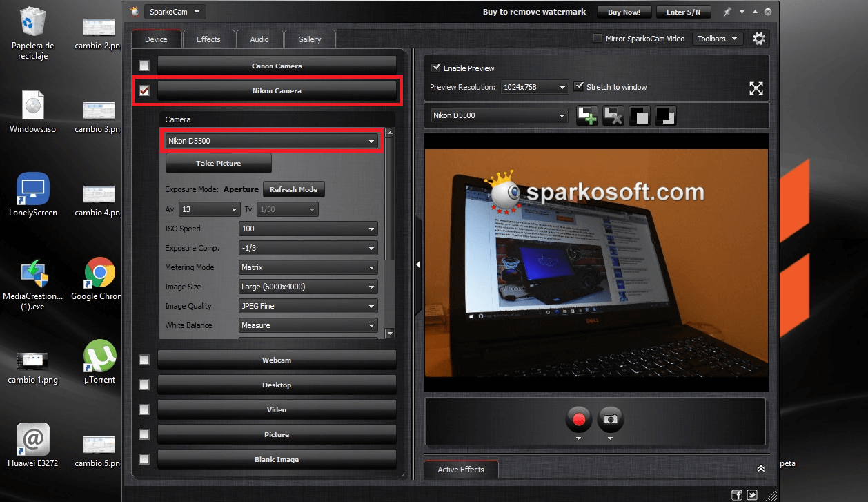Open snapshot options arrow below the camera button
The image size is (868, 502).
(x=610, y=438)
